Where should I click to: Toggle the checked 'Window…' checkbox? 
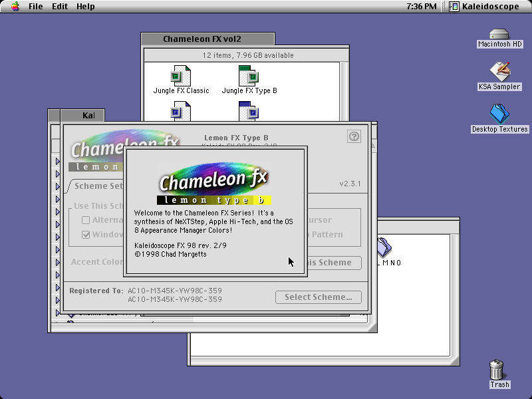[x=86, y=235]
